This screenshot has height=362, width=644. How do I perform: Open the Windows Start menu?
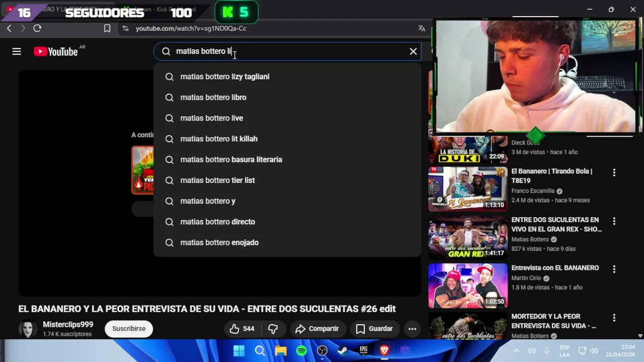click(239, 350)
